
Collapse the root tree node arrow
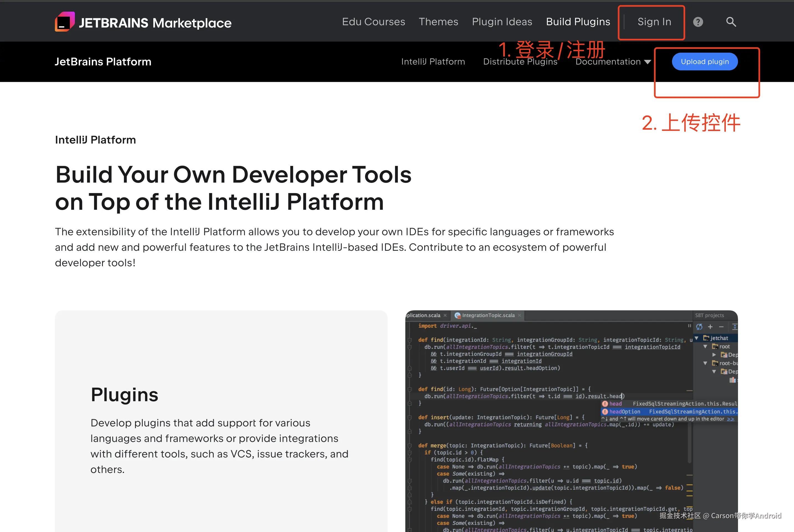(x=705, y=346)
